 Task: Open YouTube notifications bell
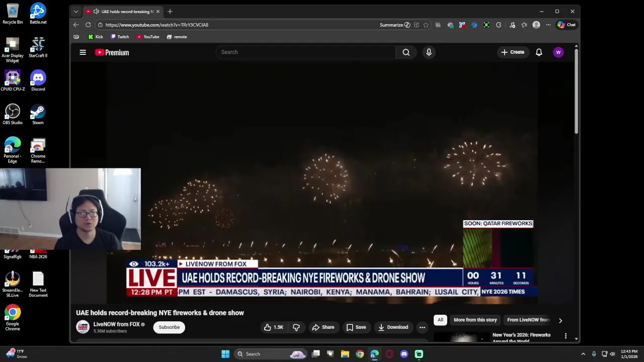[539, 52]
